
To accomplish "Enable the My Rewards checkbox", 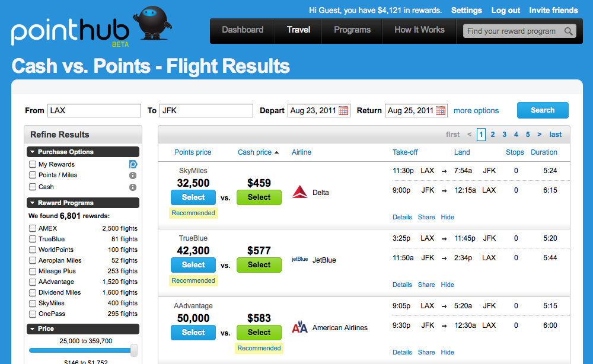I will click(x=33, y=164).
